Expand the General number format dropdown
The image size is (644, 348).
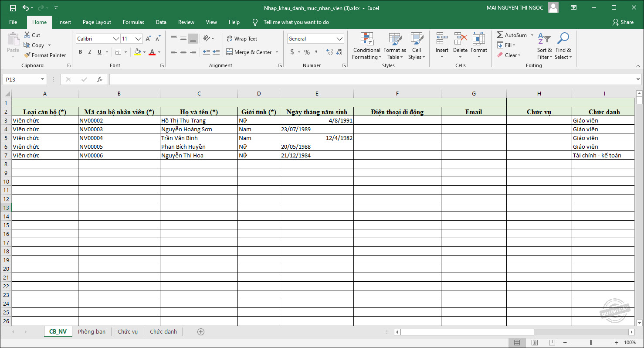click(x=339, y=39)
